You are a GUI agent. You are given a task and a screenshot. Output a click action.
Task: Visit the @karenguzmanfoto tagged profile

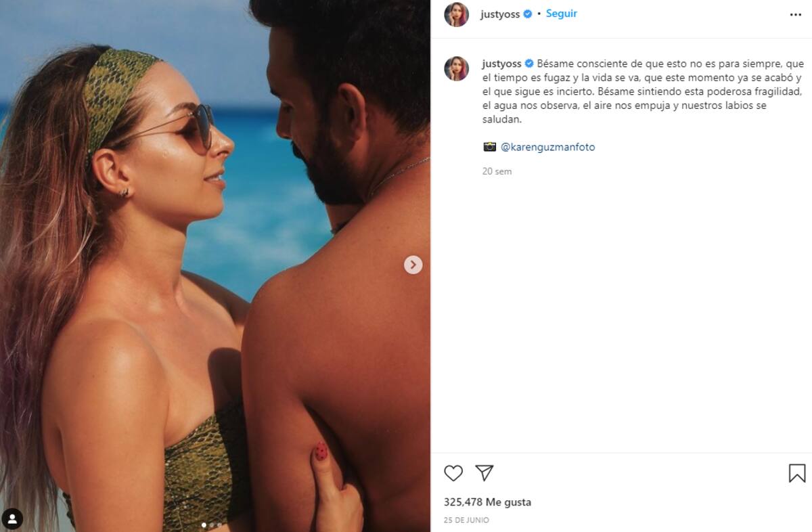(x=547, y=147)
